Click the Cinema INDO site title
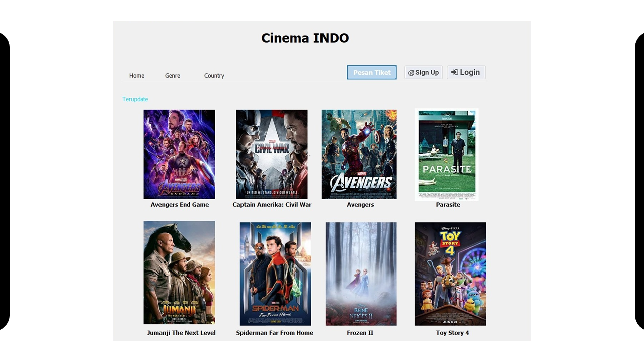 click(x=305, y=38)
